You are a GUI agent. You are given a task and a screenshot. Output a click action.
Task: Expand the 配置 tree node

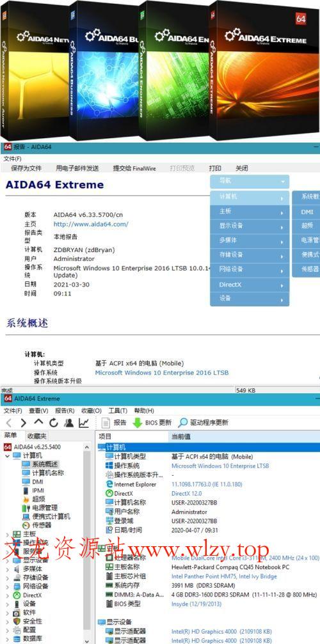[8, 630]
